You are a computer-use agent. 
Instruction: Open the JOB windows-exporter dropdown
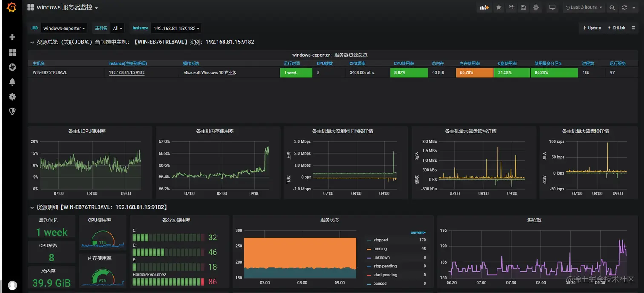(64, 29)
